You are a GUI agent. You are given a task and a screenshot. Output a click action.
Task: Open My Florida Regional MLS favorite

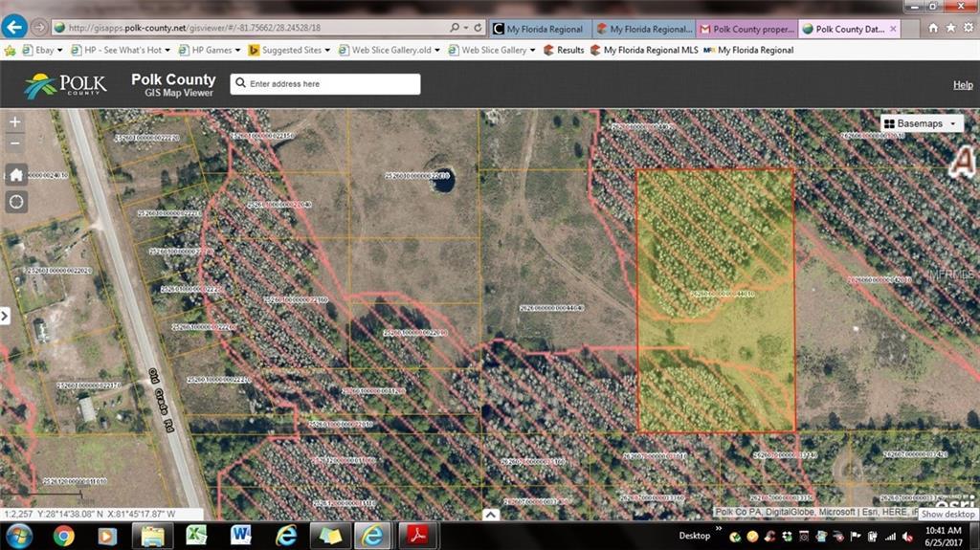644,50
